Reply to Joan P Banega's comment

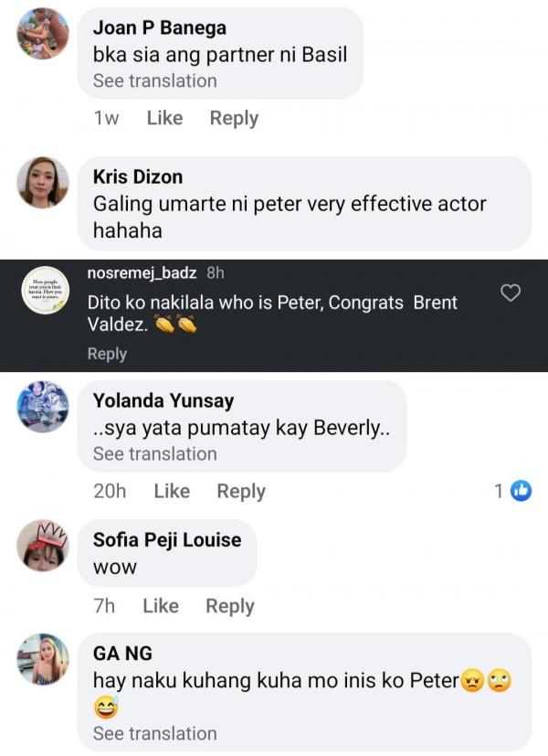pyautogui.click(x=234, y=118)
